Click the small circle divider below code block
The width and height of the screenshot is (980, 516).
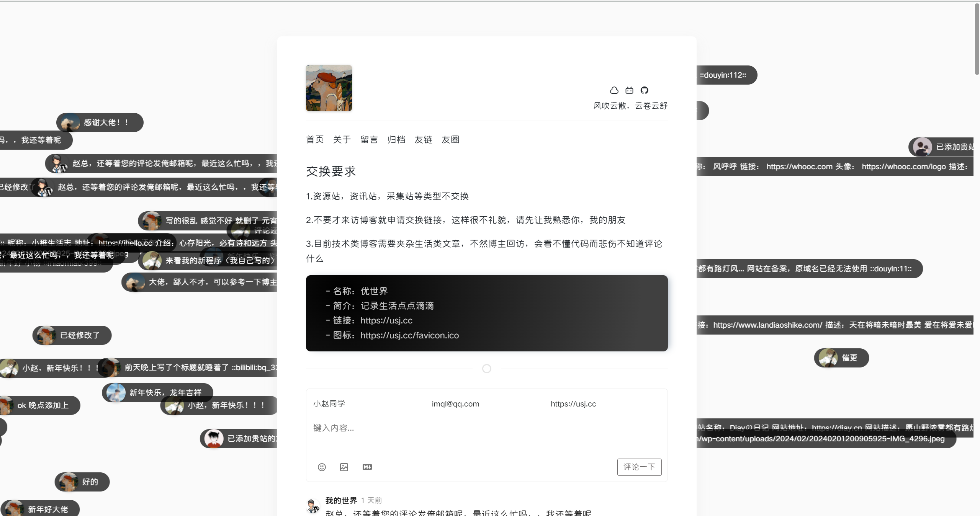(x=486, y=369)
